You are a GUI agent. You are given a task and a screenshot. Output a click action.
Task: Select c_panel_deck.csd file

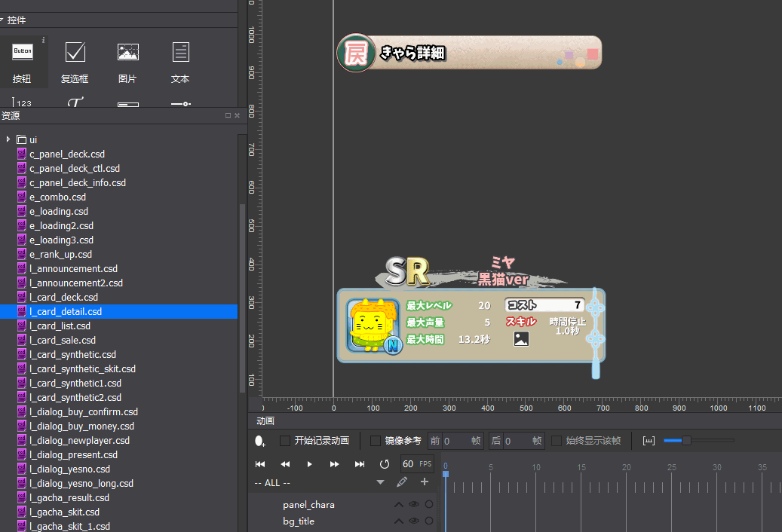(66, 154)
